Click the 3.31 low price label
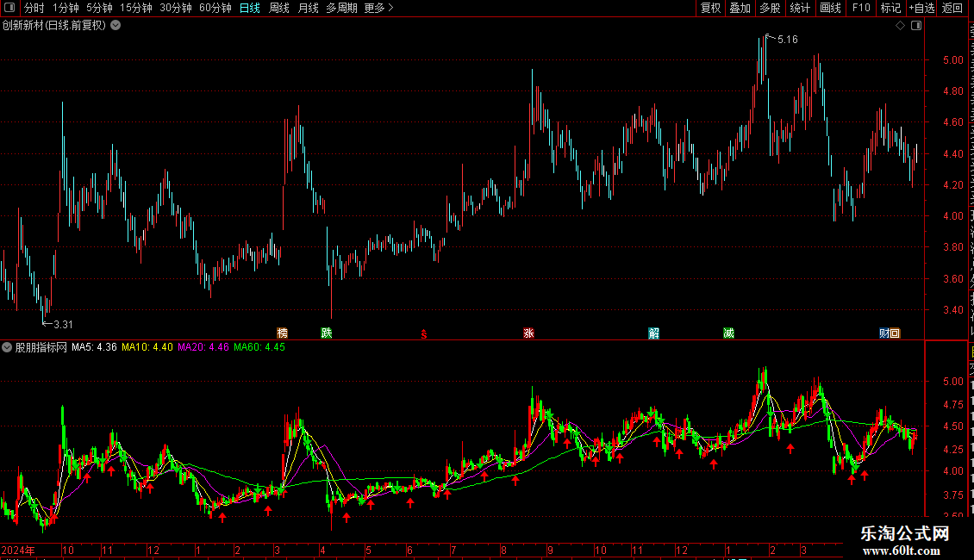 click(x=64, y=325)
